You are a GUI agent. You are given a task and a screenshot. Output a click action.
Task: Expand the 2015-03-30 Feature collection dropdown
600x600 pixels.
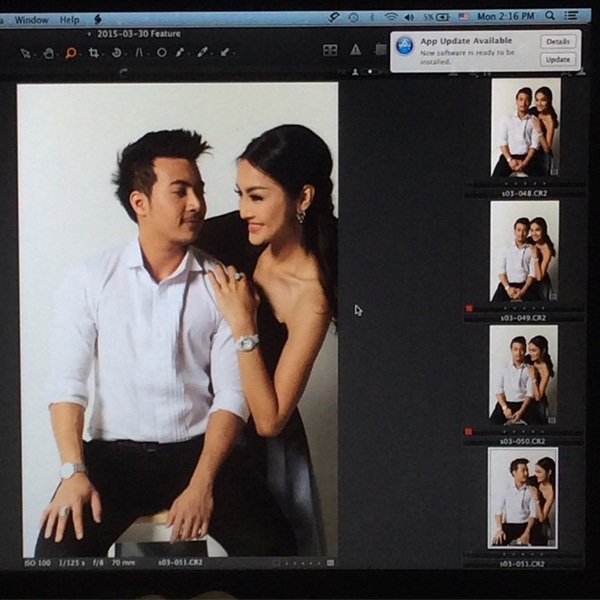89,34
